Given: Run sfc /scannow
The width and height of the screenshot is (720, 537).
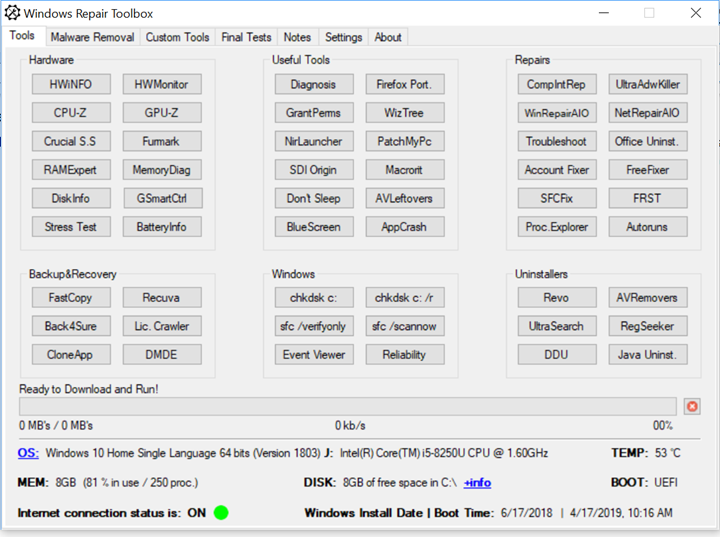Looking at the screenshot, I should [405, 326].
